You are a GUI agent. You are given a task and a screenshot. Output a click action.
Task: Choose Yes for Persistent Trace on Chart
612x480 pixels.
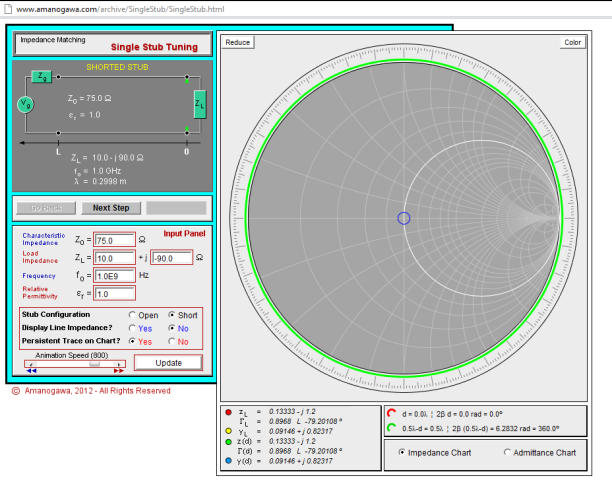[x=132, y=341]
